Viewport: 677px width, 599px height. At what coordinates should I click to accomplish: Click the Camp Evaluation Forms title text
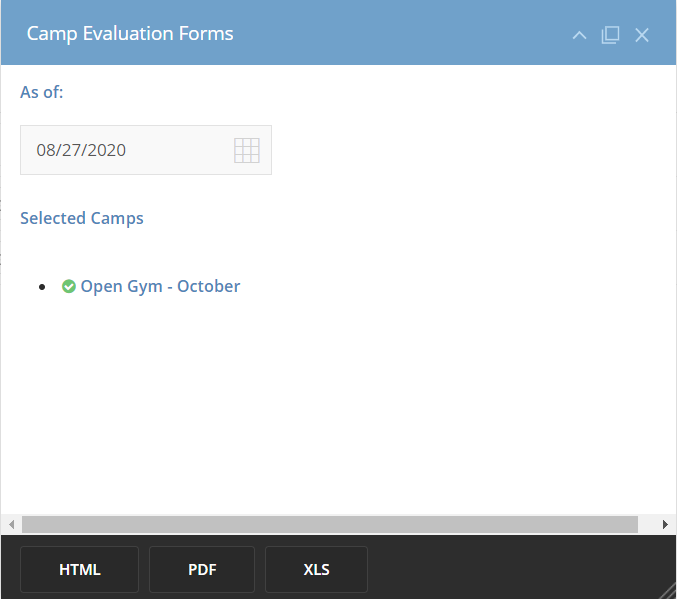[130, 34]
